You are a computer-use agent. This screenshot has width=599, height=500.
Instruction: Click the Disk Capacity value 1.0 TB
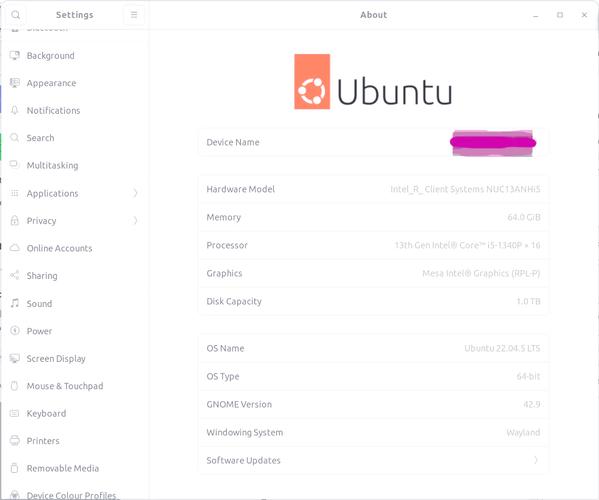[528, 301]
